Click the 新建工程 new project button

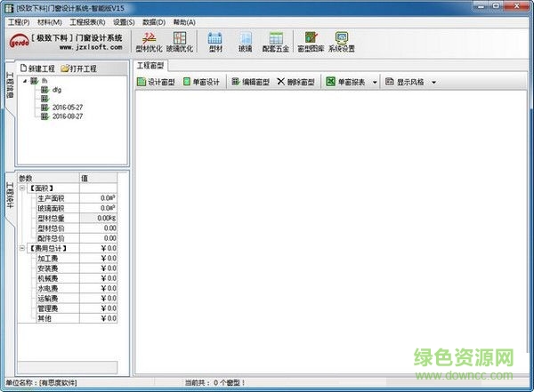[x=37, y=68]
